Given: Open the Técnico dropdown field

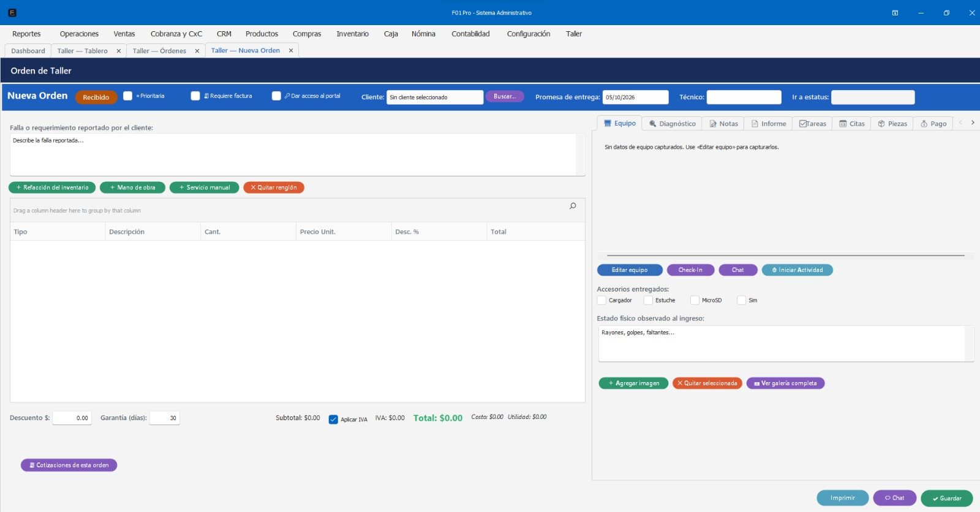Looking at the screenshot, I should pos(744,97).
